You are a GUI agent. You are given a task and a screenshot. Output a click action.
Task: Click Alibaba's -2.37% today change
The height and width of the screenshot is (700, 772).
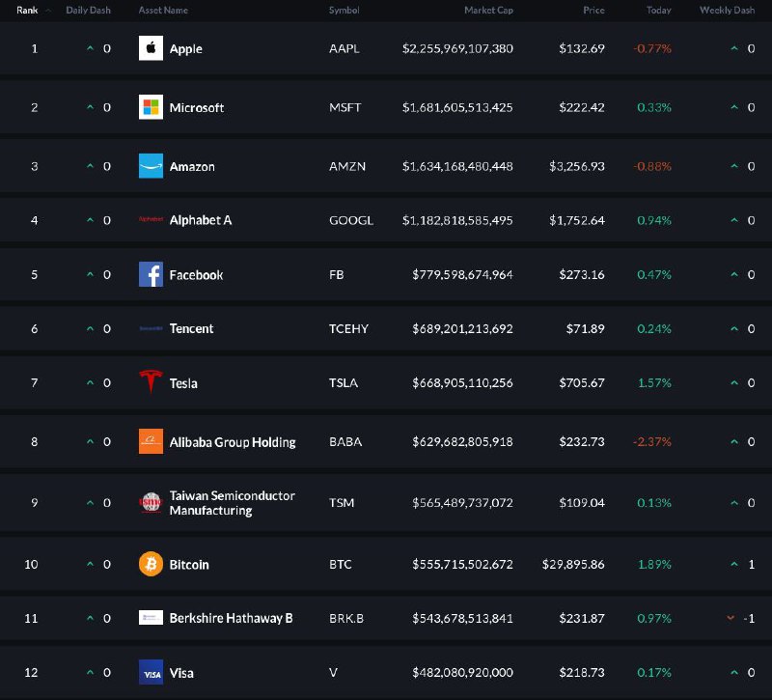pos(652,441)
